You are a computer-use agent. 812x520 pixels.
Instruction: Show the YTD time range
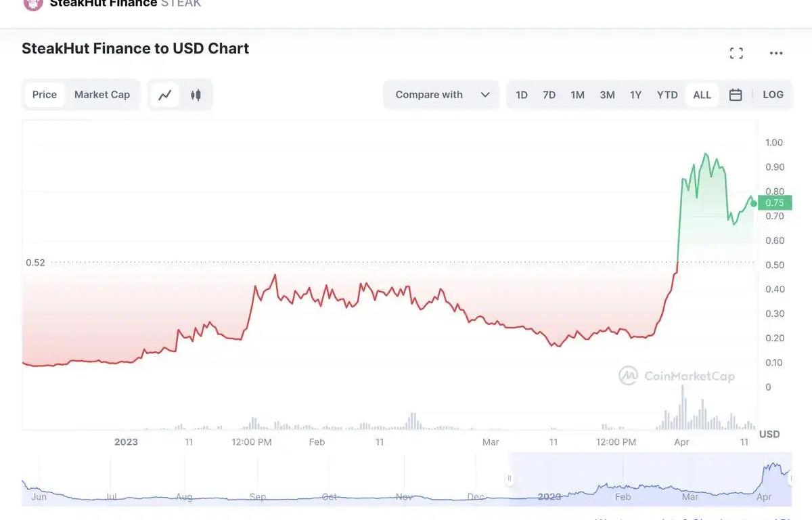click(x=667, y=95)
